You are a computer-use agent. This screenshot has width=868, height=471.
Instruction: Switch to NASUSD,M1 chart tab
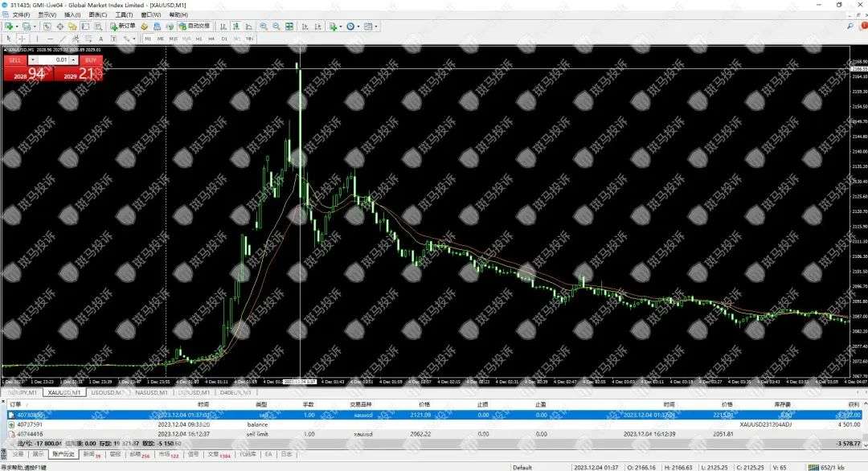151,392
